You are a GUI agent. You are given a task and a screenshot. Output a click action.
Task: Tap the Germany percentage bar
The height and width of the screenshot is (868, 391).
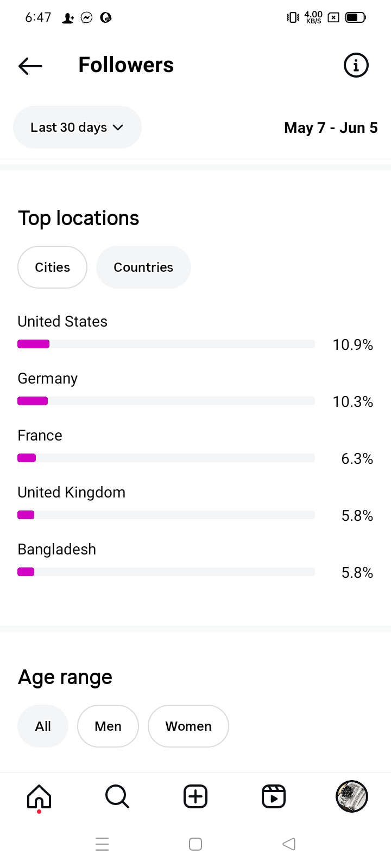[166, 401]
